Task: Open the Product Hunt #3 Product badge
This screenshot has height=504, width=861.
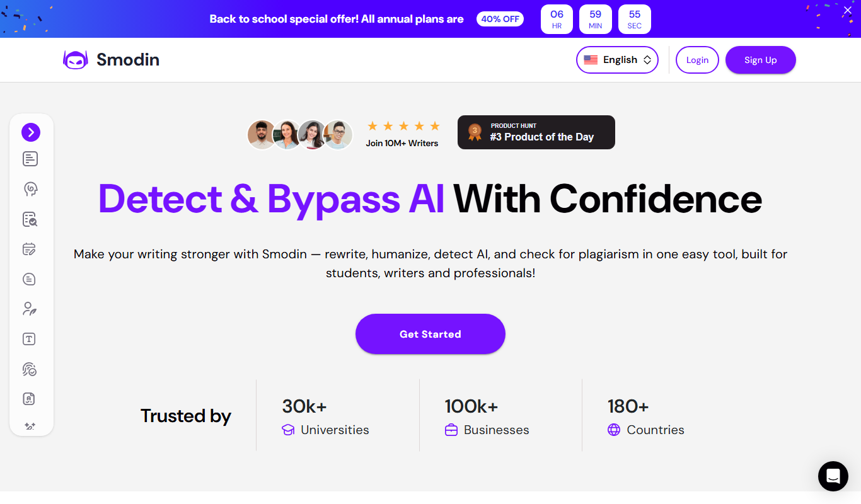Action: click(536, 132)
